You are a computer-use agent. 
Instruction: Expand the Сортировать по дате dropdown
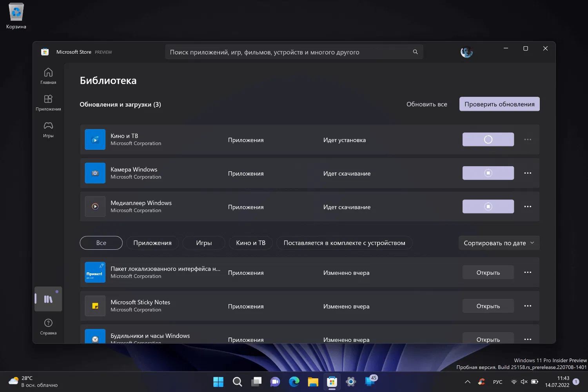[x=499, y=243]
